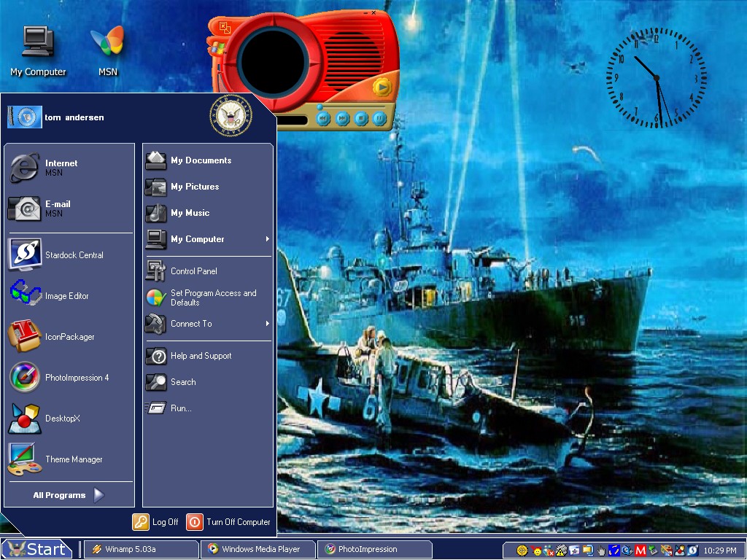The image size is (747, 560).
Task: Click the tom andersen user picture
Action: pyautogui.click(x=25, y=117)
